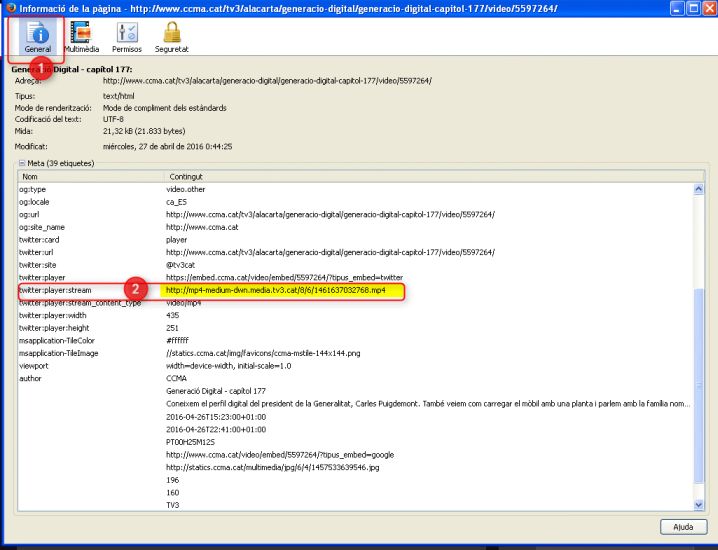Image resolution: width=718 pixels, height=550 pixels.
Task: Switch to the Multimèdia panel
Action: [x=82, y=36]
